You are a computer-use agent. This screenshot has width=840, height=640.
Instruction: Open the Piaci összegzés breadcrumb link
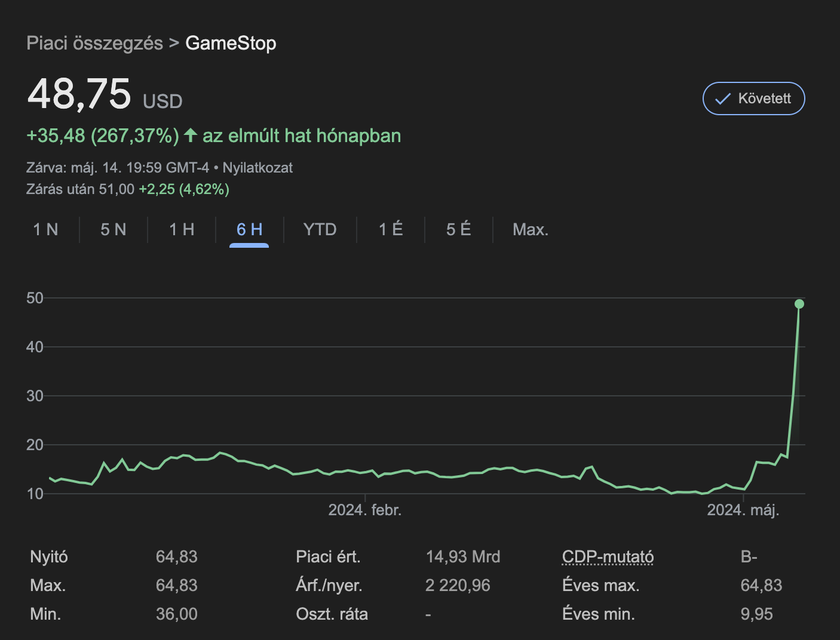[94, 43]
